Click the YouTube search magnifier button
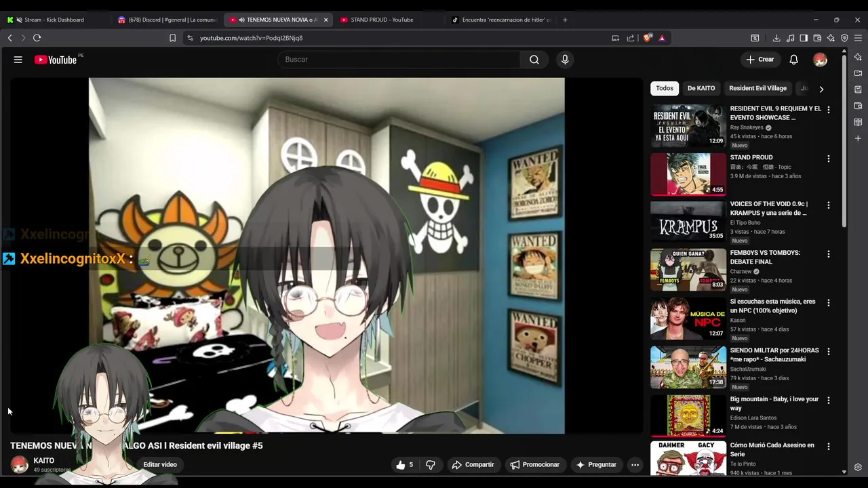Image resolution: width=868 pixels, height=488 pixels. click(x=534, y=60)
